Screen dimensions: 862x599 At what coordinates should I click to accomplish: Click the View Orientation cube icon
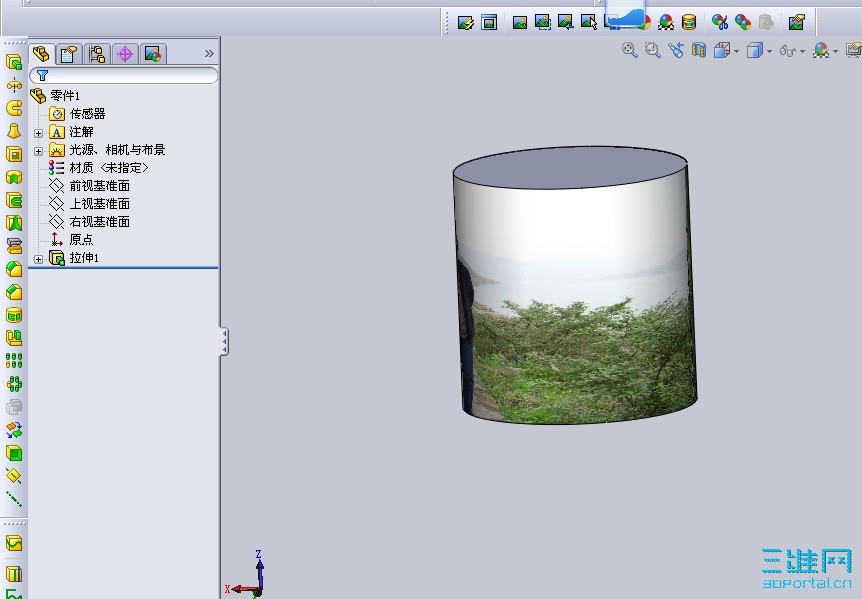[x=722, y=51]
